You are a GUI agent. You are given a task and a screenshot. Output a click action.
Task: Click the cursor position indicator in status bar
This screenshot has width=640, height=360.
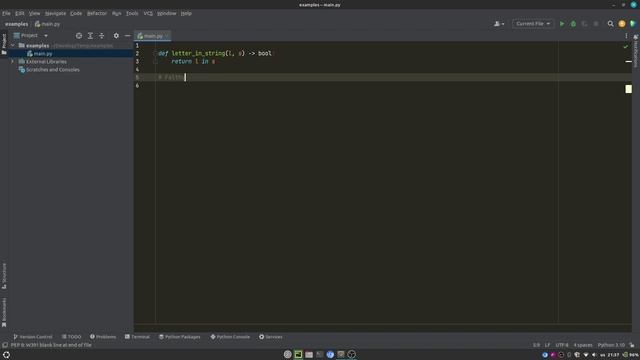pos(536,345)
